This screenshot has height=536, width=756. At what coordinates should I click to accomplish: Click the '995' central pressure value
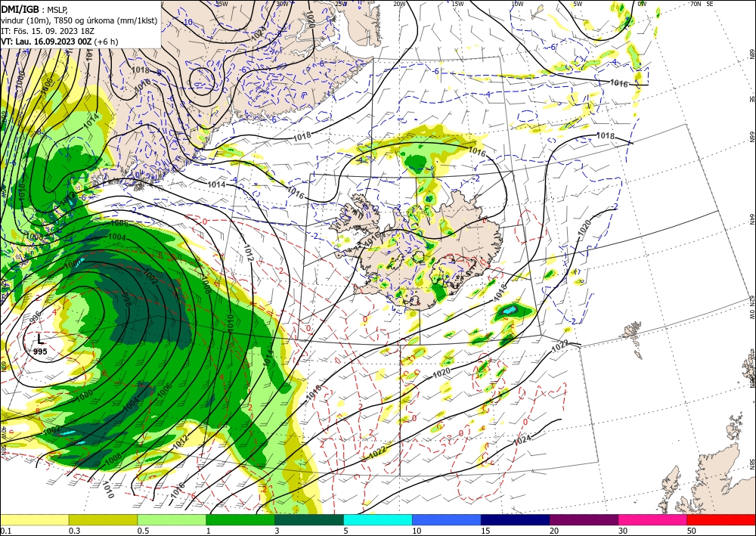point(40,352)
